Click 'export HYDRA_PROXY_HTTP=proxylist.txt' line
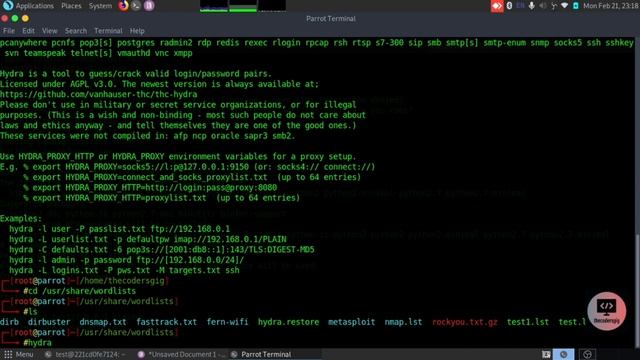The width and height of the screenshot is (640, 360). point(161,198)
